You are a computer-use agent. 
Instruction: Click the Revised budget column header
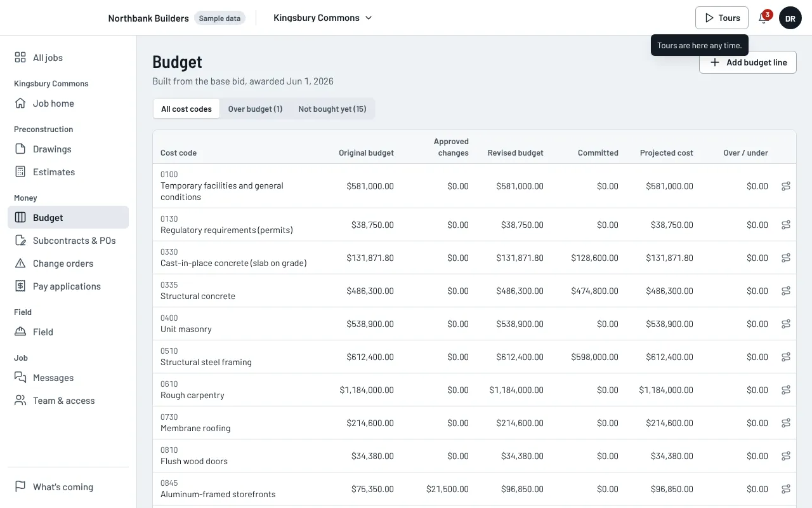(x=515, y=153)
